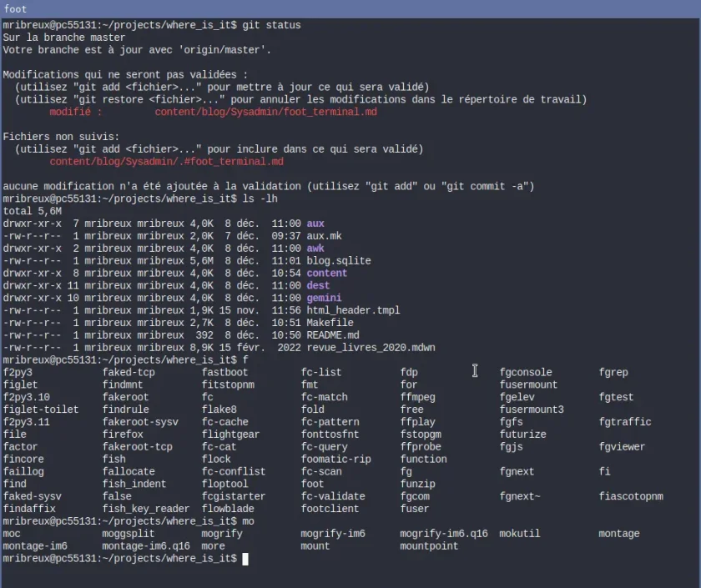Click the 'mountpoint' completion entry
This screenshot has width=701, height=588.
tap(429, 546)
